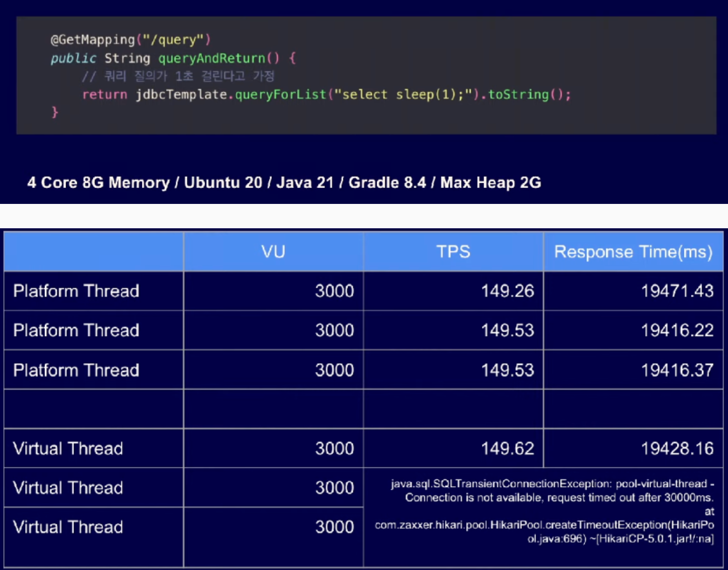
Task: Click the jdbcTemplate identifier in code
Action: pos(181,95)
